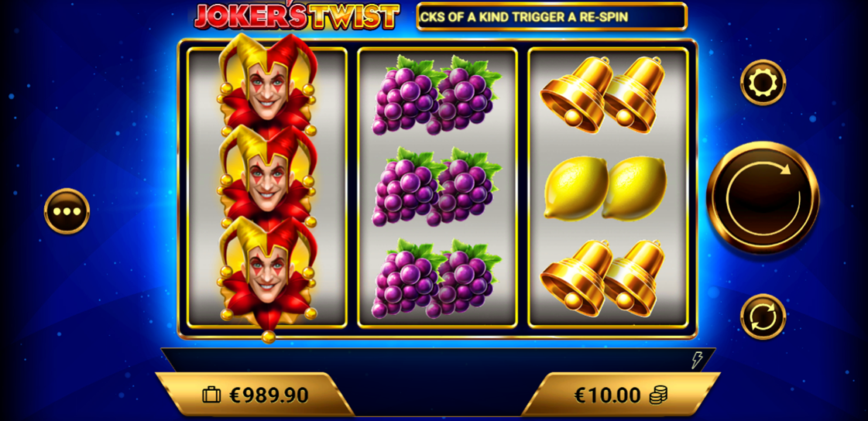Open the three-dots menu button
This screenshot has height=421, width=868.
pos(67,211)
